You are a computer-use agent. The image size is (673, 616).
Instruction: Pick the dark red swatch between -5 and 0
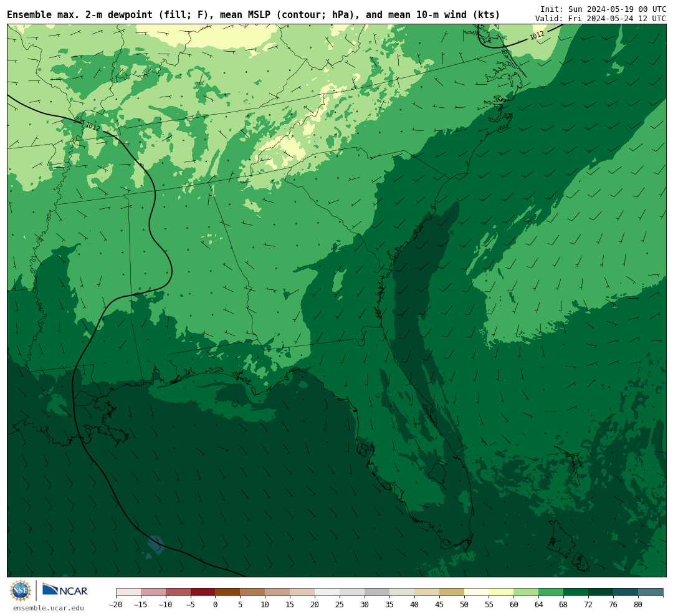[x=203, y=592]
